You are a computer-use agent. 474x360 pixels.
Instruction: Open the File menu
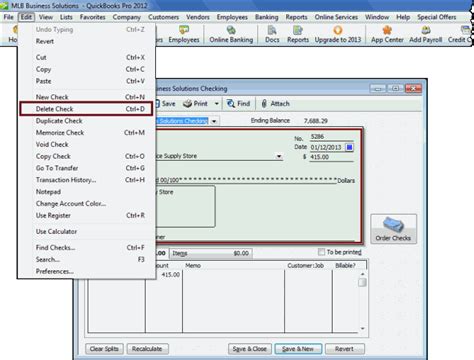(9, 17)
